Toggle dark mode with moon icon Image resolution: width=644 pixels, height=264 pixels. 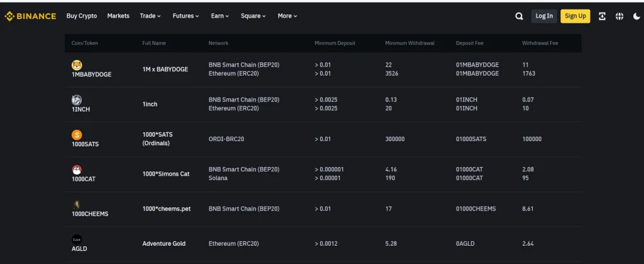coord(636,16)
